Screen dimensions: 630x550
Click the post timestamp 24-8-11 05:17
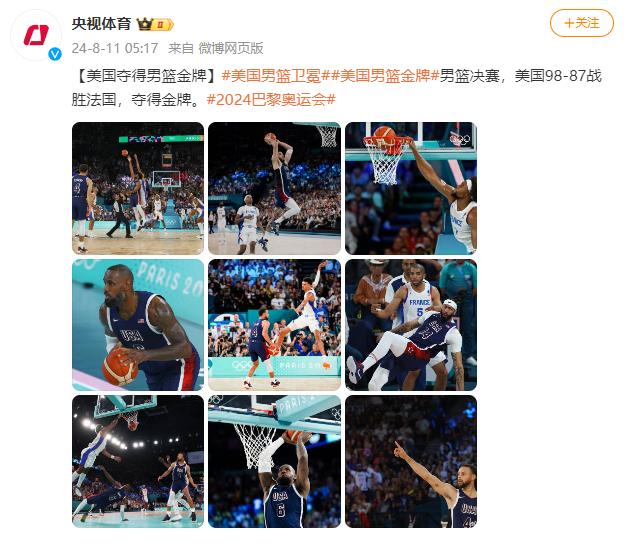115,48
